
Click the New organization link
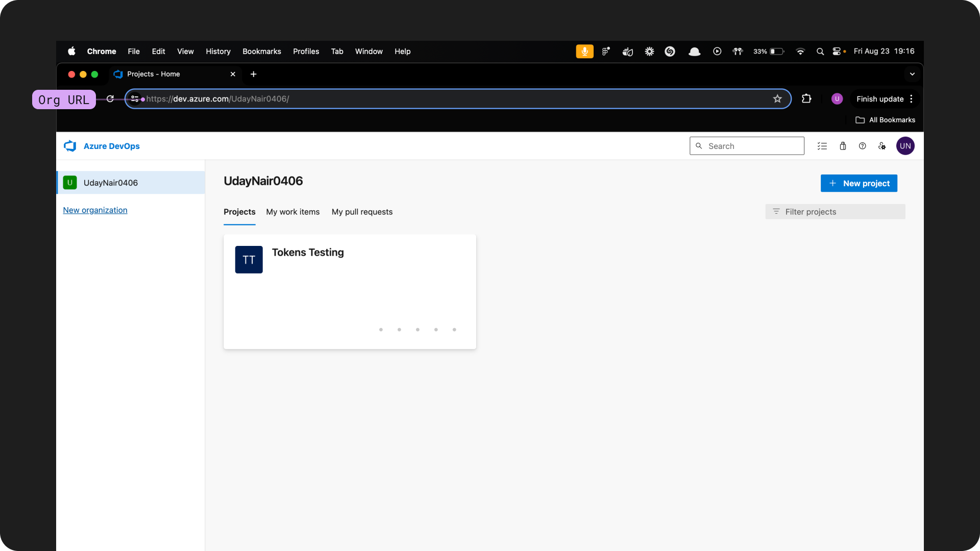(95, 210)
